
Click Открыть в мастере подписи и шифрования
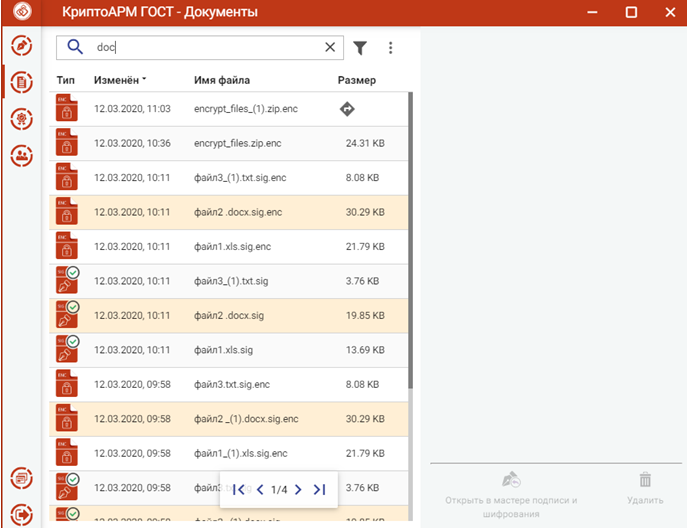pyautogui.click(x=511, y=495)
